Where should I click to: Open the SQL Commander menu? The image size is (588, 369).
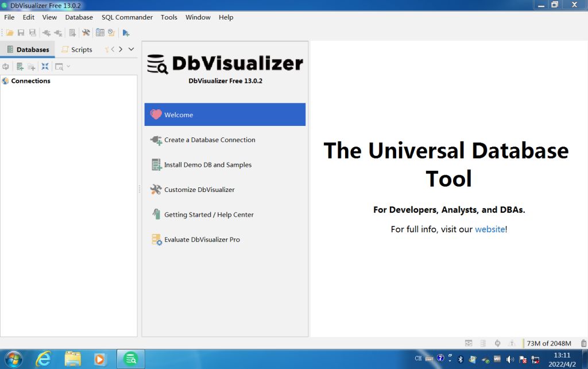127,17
